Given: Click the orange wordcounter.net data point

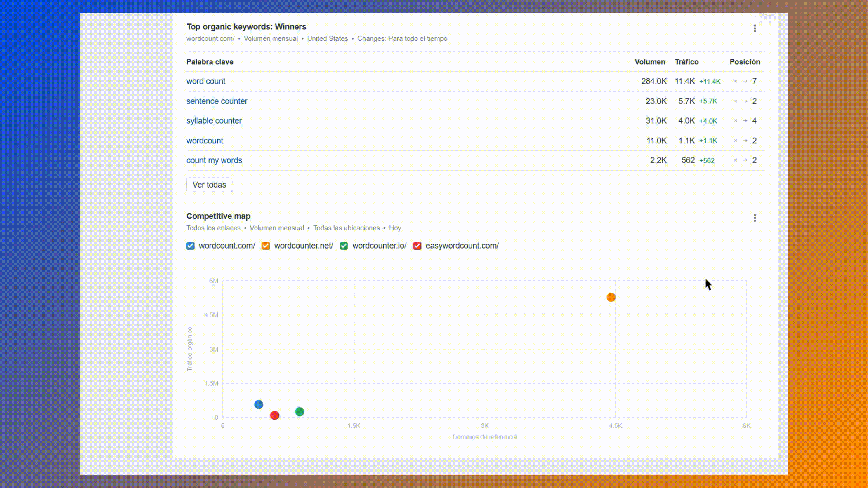Looking at the screenshot, I should tap(611, 297).
